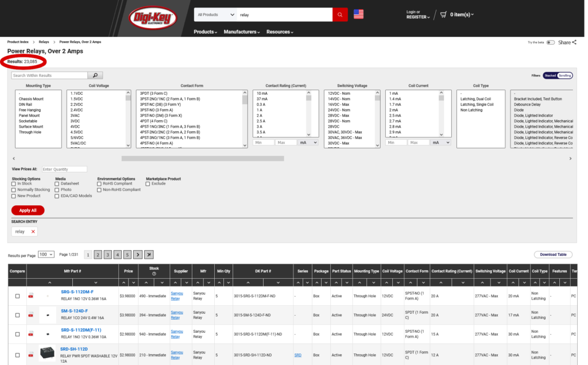Screen dimensions: 588x365
Task: Click the Stock column help icon
Action: [x=154, y=274]
